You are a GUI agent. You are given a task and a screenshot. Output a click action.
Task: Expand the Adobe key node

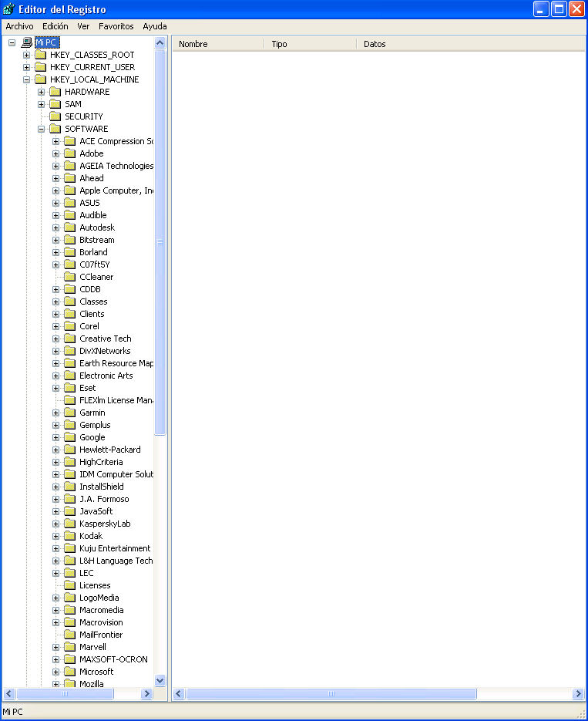(x=56, y=153)
